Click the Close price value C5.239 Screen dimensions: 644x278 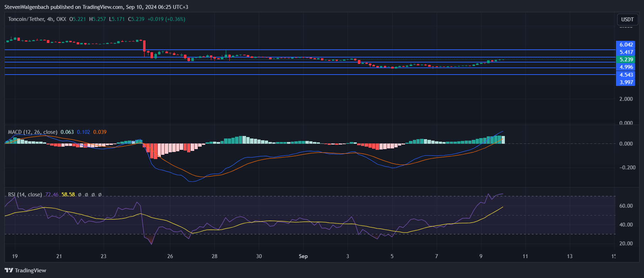tap(136, 19)
